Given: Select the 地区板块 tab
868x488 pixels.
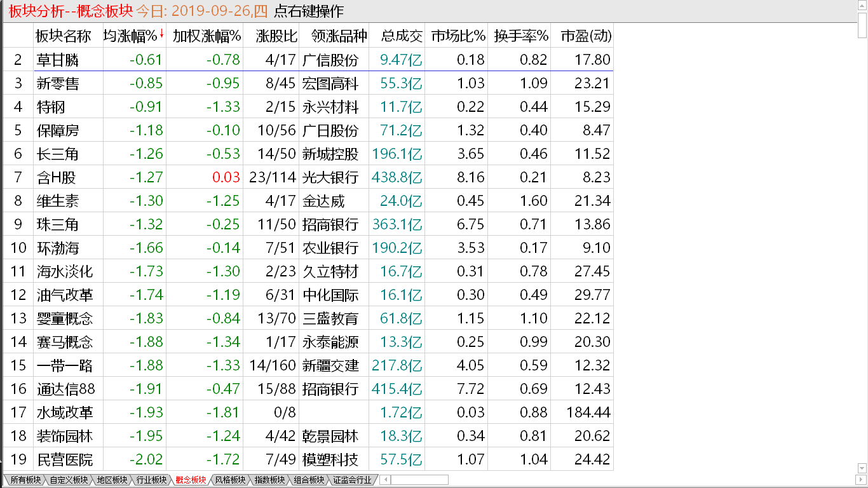Looking at the screenshot, I should (112, 480).
